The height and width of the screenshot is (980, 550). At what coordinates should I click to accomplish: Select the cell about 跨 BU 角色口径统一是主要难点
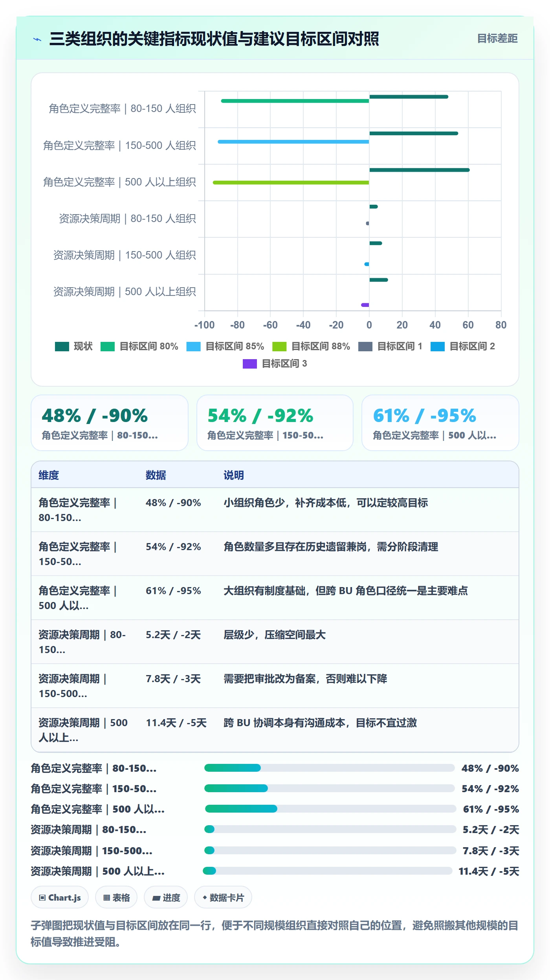[x=346, y=591]
